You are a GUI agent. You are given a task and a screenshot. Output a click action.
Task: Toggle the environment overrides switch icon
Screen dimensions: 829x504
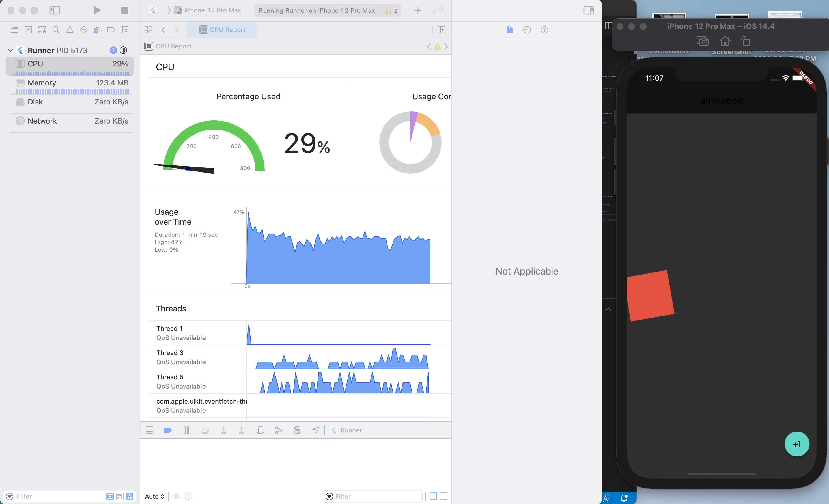297,430
